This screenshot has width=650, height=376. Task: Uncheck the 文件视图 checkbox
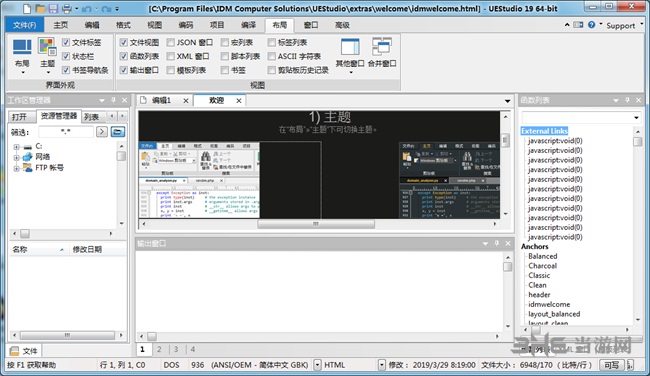pos(123,42)
